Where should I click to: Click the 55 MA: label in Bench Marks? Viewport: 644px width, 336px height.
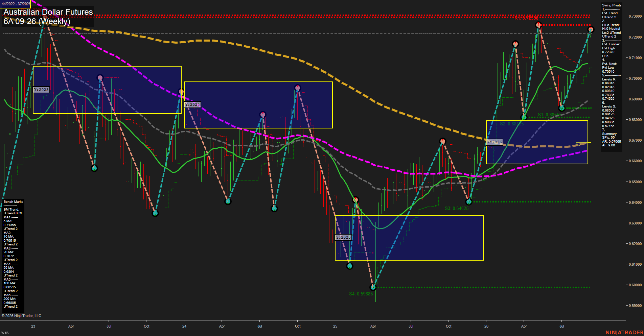(x=9, y=268)
